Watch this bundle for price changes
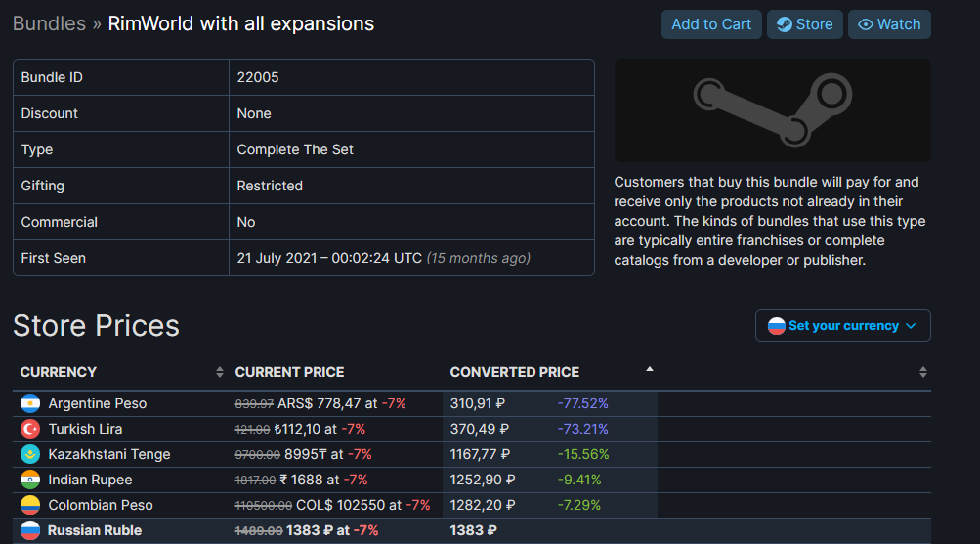 (889, 24)
